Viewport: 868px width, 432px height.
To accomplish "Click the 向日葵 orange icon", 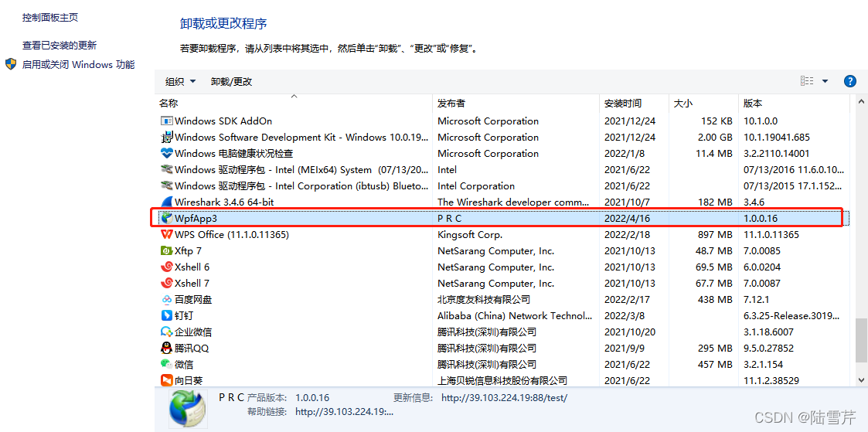I will (x=167, y=380).
